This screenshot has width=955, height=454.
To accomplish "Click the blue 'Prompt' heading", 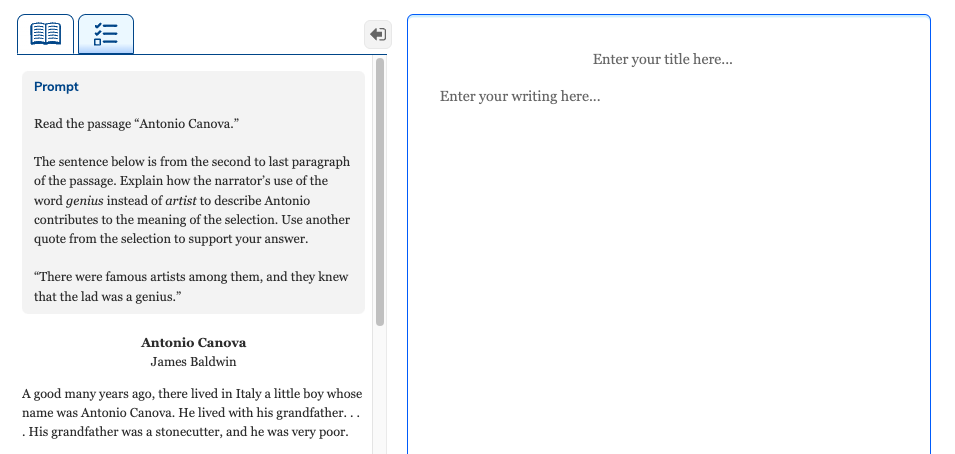I will pos(56,87).
